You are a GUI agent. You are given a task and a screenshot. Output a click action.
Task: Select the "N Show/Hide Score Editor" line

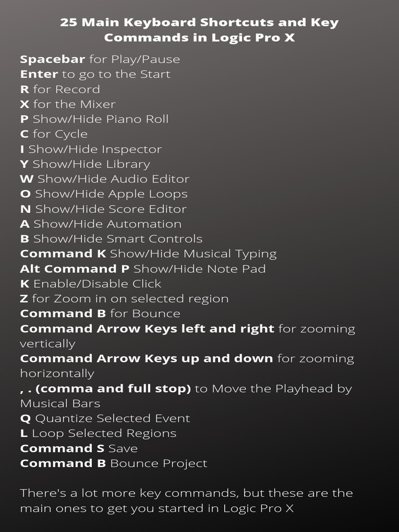click(103, 209)
